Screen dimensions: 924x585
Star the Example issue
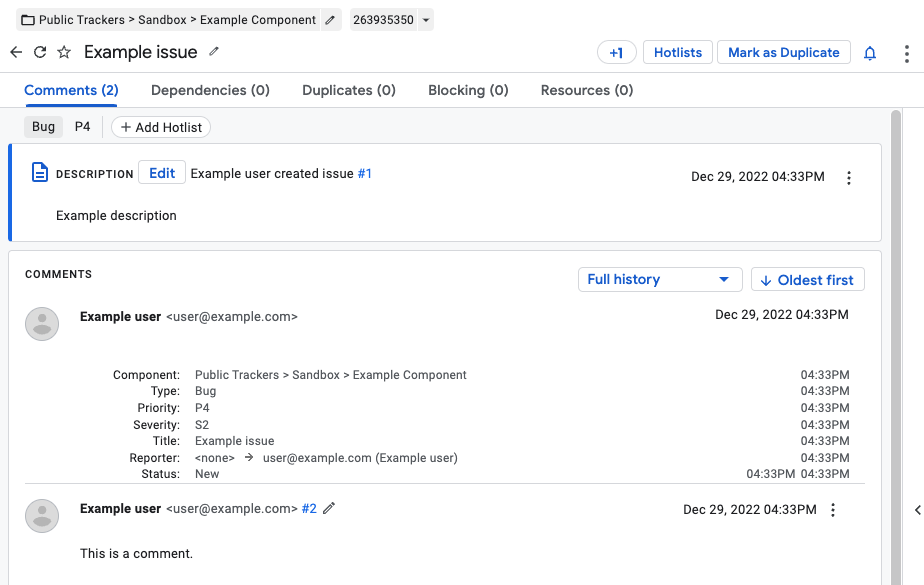tap(64, 53)
